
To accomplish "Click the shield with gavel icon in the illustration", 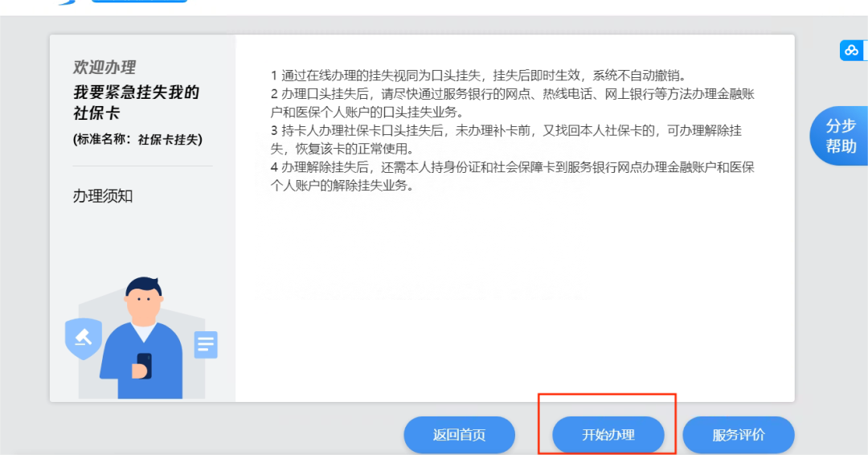I will [x=84, y=338].
